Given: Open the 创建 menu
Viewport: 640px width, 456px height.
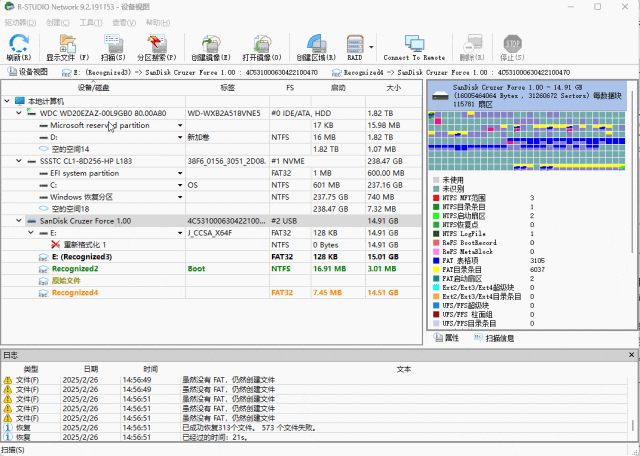Looking at the screenshot, I should (x=57, y=22).
